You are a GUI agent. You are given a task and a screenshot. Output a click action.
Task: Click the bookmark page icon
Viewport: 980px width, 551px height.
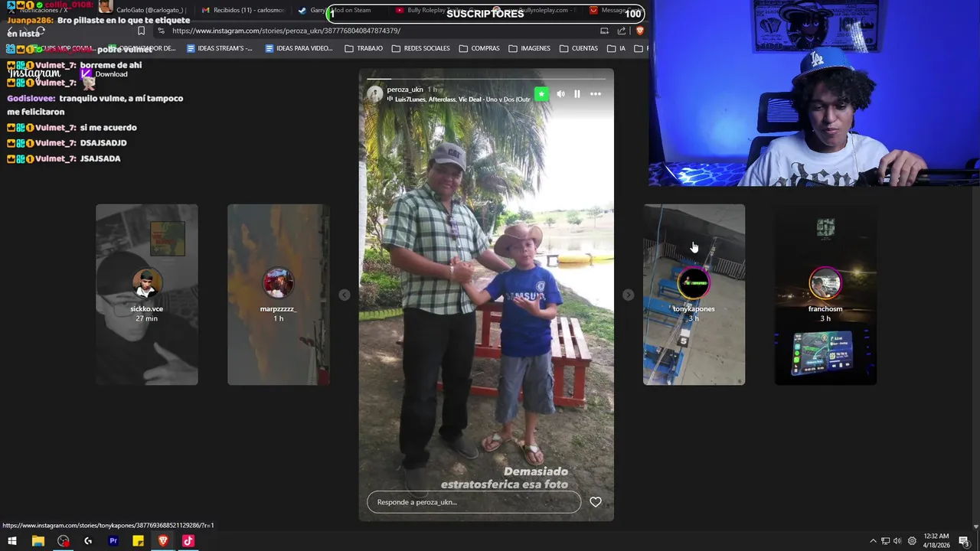click(141, 31)
